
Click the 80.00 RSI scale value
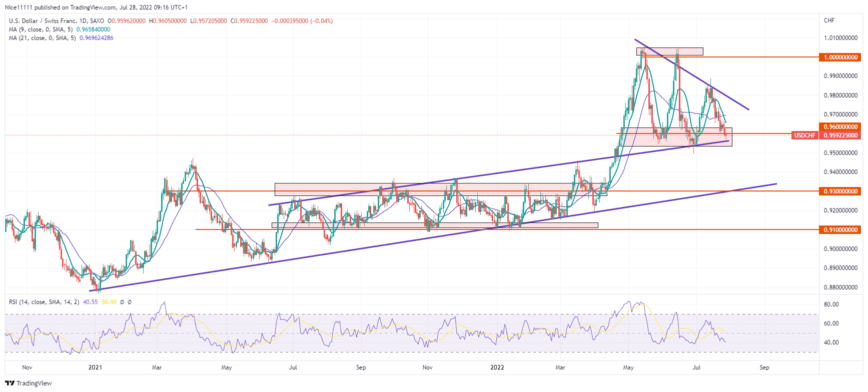click(x=831, y=304)
